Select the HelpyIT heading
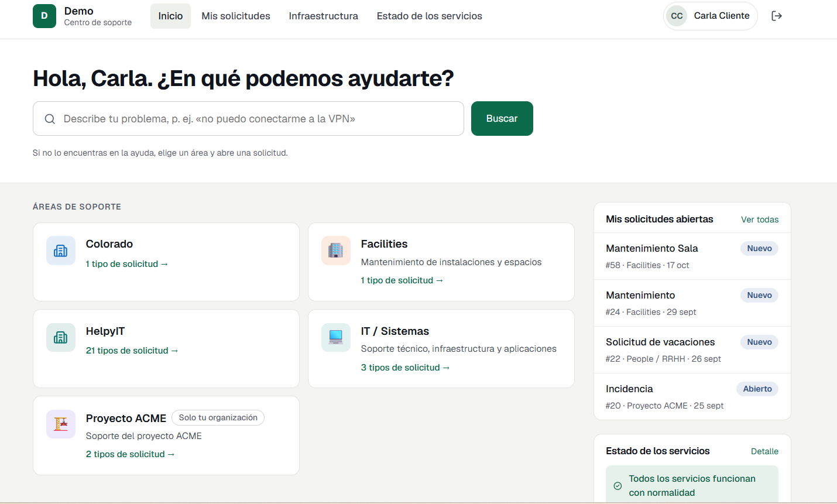Screen dimensions: 837x504 click(105, 331)
